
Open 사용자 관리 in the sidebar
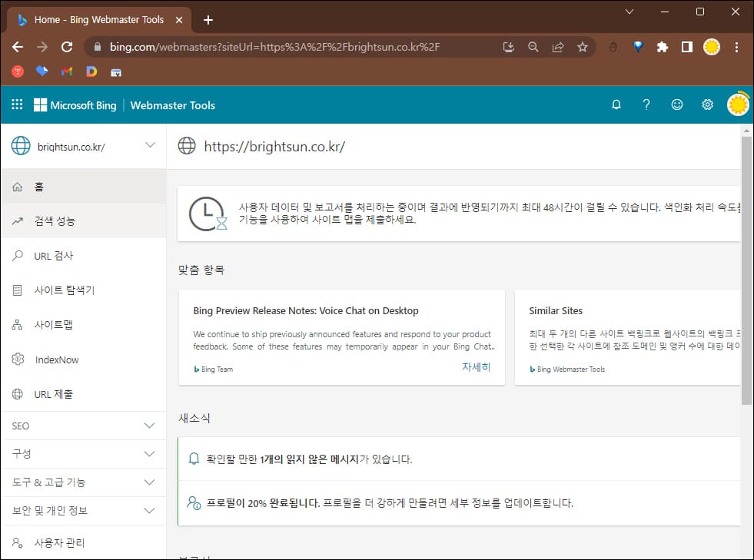click(84, 542)
